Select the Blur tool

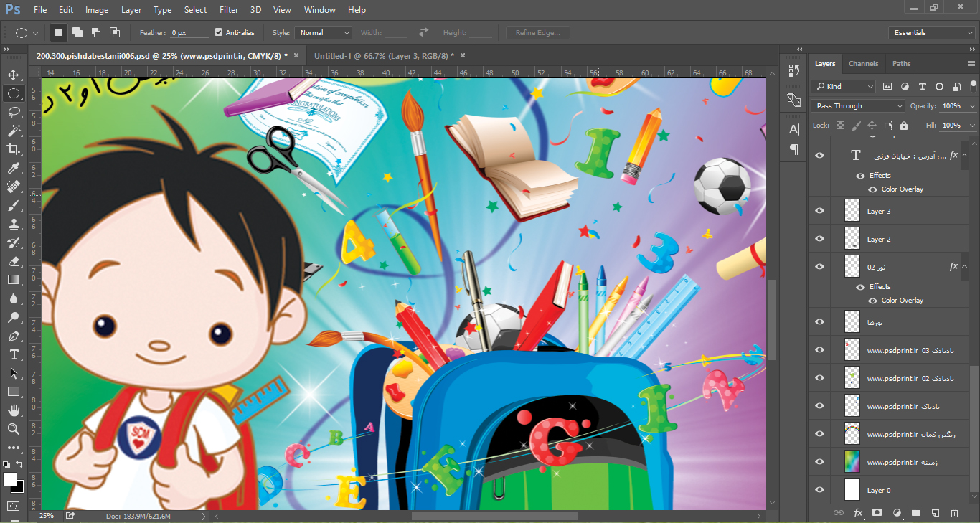tap(13, 298)
